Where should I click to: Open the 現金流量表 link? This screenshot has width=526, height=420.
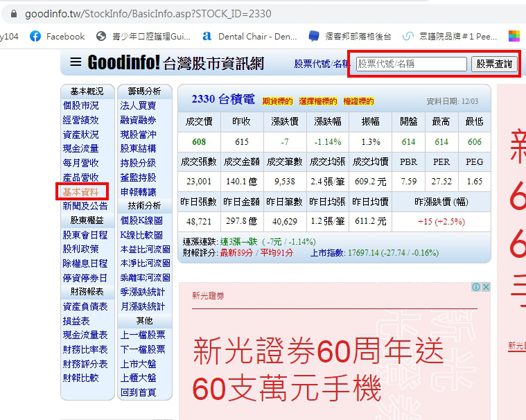(x=85, y=335)
